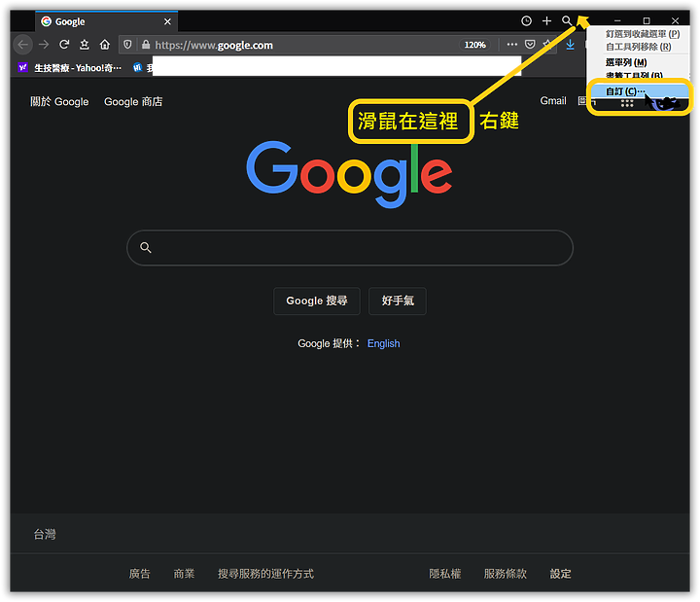Open Google apps grid icon
Viewport: 700px width, 602px height.
coord(627,104)
